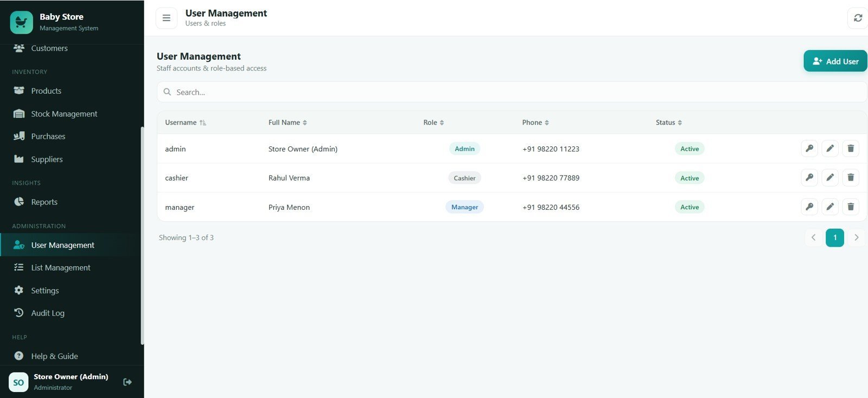The image size is (868, 398).
Task: Click the logout icon beside Store Owner
Action: (127, 382)
